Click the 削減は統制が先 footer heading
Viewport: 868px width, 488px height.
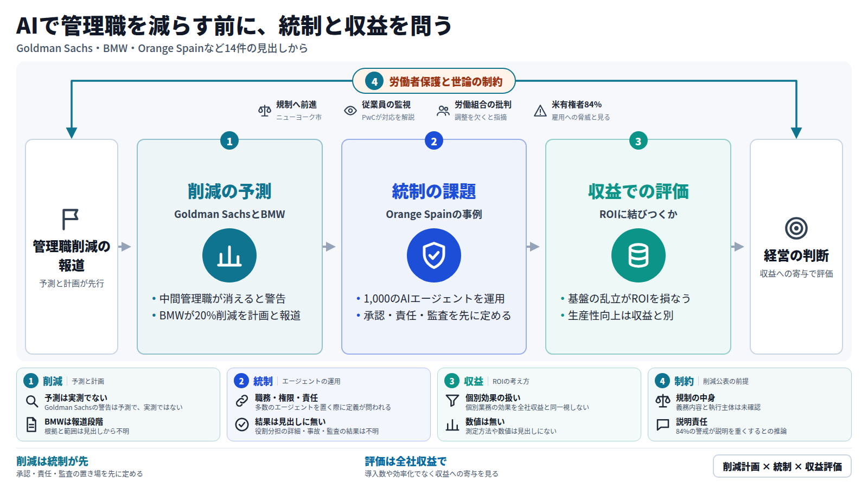52,461
